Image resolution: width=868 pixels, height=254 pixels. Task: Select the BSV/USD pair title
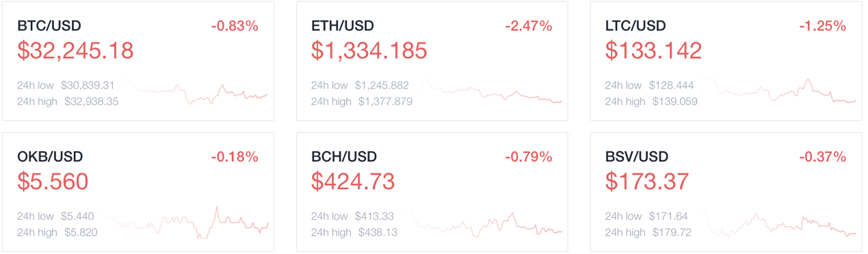click(637, 157)
